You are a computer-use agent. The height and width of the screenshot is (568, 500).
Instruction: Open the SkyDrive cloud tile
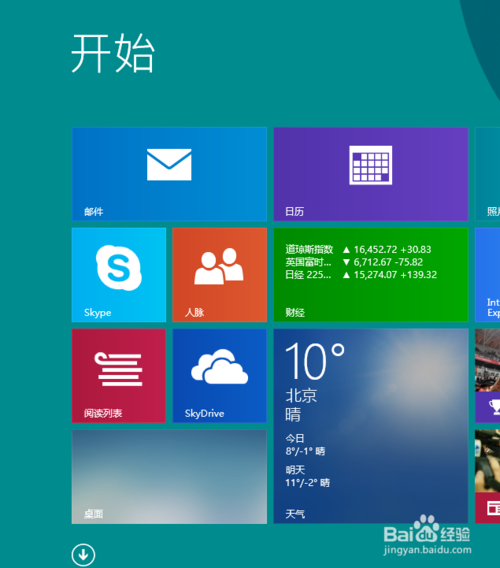click(x=220, y=376)
